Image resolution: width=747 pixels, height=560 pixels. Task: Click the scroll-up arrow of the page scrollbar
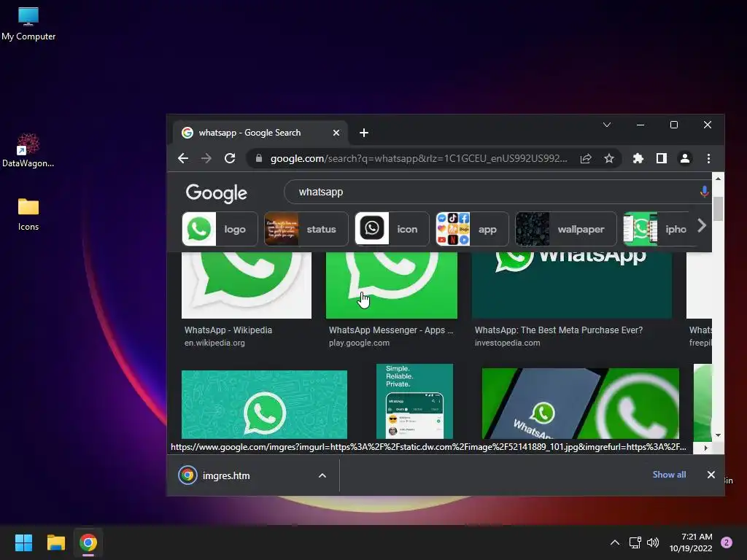click(718, 178)
